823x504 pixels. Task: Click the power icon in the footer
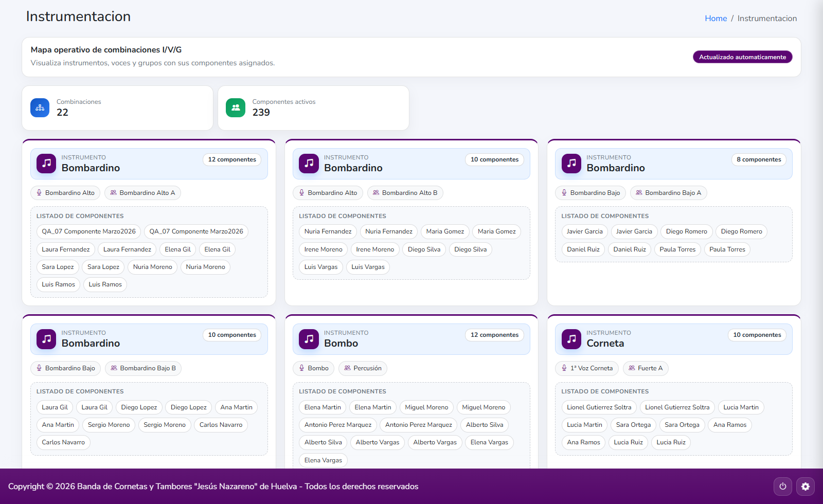click(x=782, y=486)
